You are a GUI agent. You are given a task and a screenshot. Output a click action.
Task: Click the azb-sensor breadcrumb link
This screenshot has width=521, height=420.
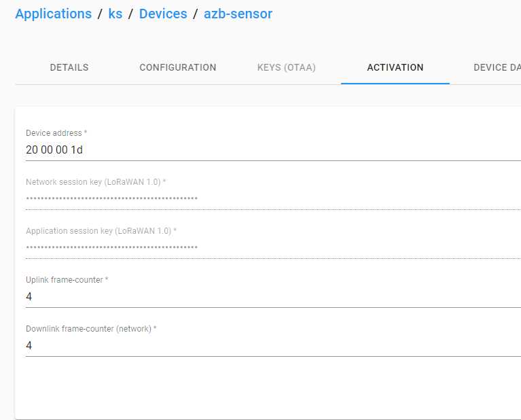coord(238,14)
